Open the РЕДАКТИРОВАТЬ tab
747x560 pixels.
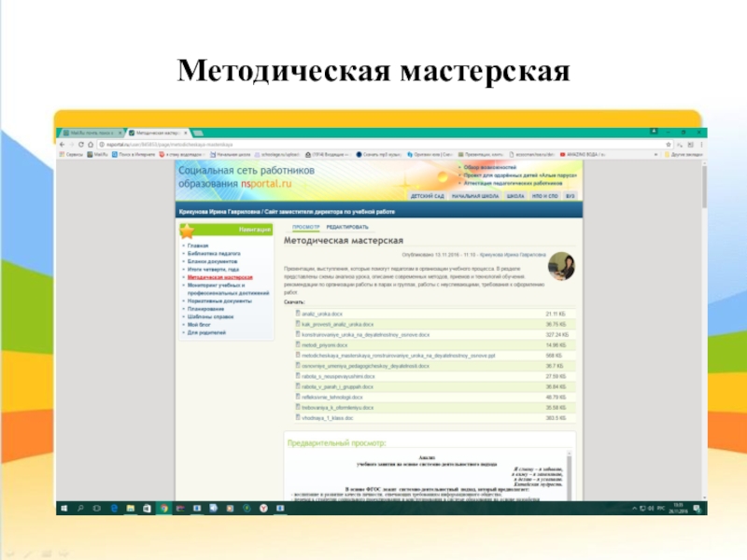coord(348,227)
